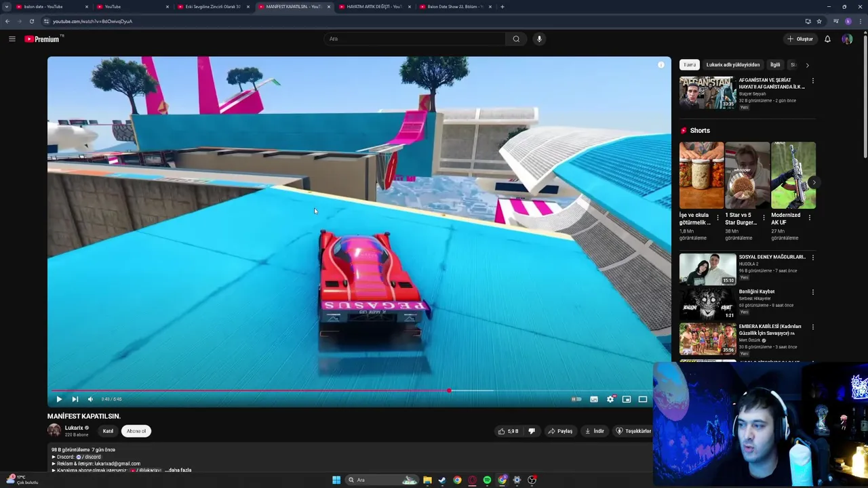Switch to balon date browser tab
The image size is (868, 488).
click(51, 7)
